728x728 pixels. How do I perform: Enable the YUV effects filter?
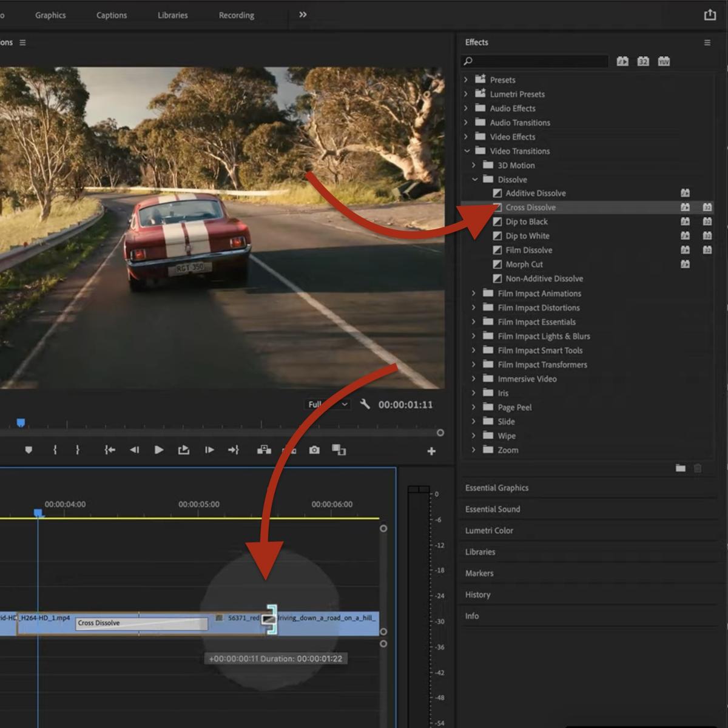(x=664, y=61)
